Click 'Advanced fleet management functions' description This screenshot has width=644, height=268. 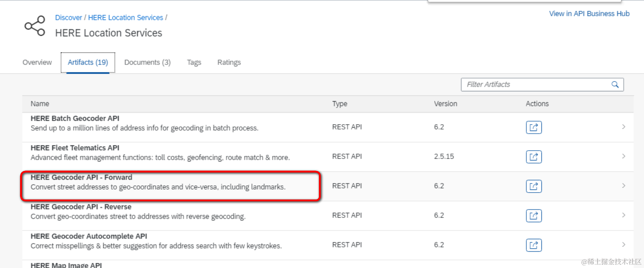(160, 157)
